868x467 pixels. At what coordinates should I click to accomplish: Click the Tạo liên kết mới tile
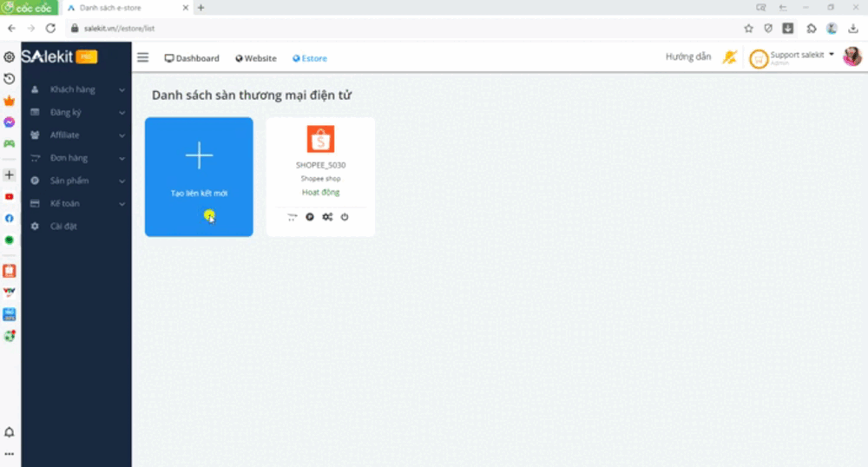click(199, 177)
